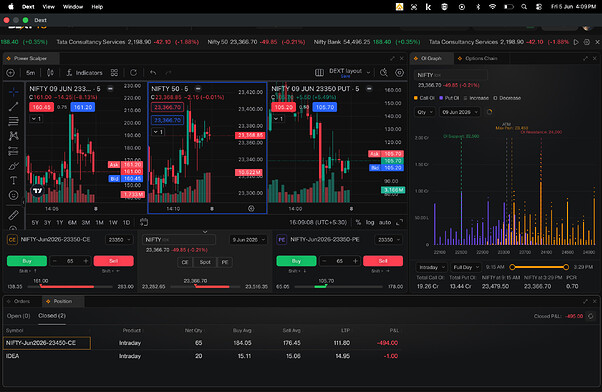The height and width of the screenshot is (392, 602).
Task: Increase CE quantity with the plus stepper
Action: [86, 261]
